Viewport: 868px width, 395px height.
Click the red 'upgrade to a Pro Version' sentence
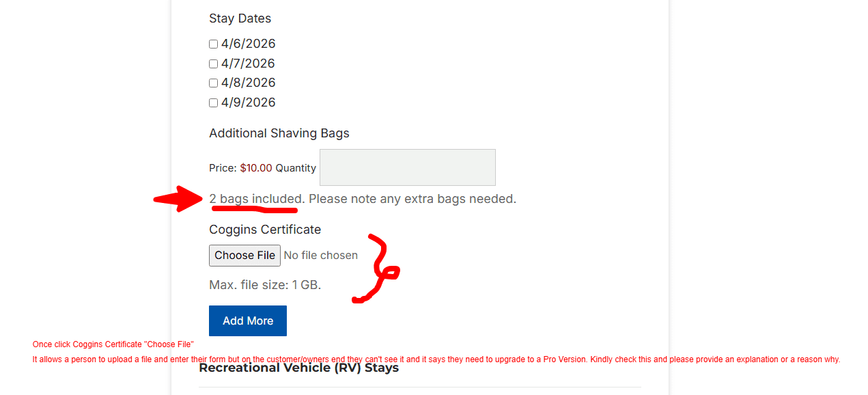pyautogui.click(x=436, y=359)
